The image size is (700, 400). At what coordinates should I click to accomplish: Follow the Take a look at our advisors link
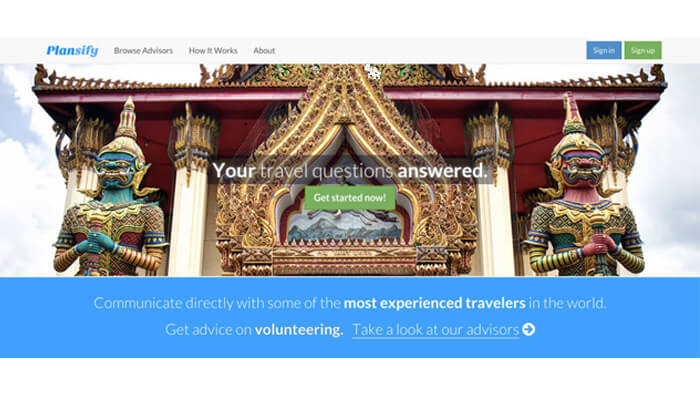pyautogui.click(x=436, y=330)
